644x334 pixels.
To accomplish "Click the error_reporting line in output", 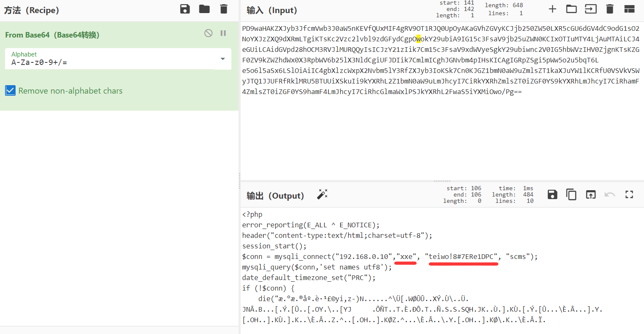I will click(x=311, y=225).
